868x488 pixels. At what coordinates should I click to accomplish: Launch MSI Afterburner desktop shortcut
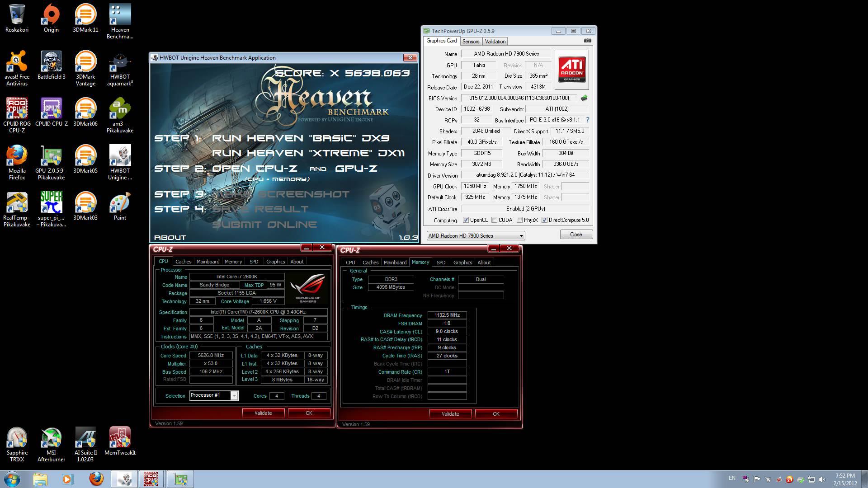[51, 444]
